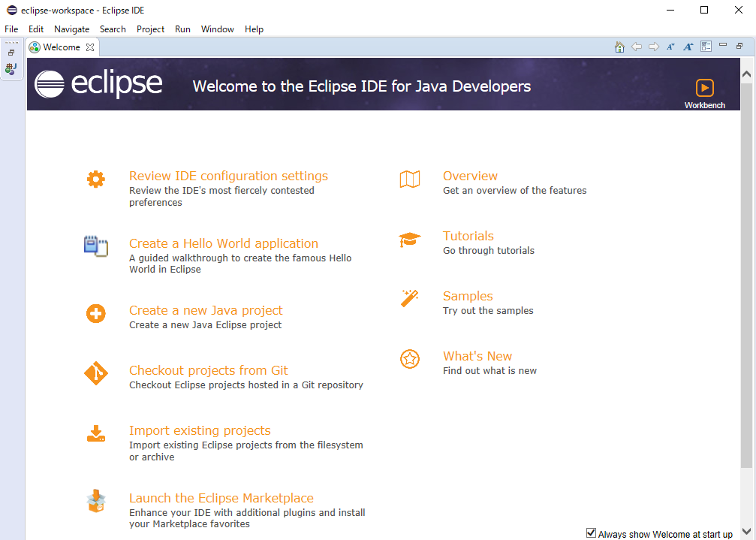Viewport: 756px width, 540px height.
Task: Click the scrollbar down arrow
Action: pyautogui.click(x=746, y=532)
